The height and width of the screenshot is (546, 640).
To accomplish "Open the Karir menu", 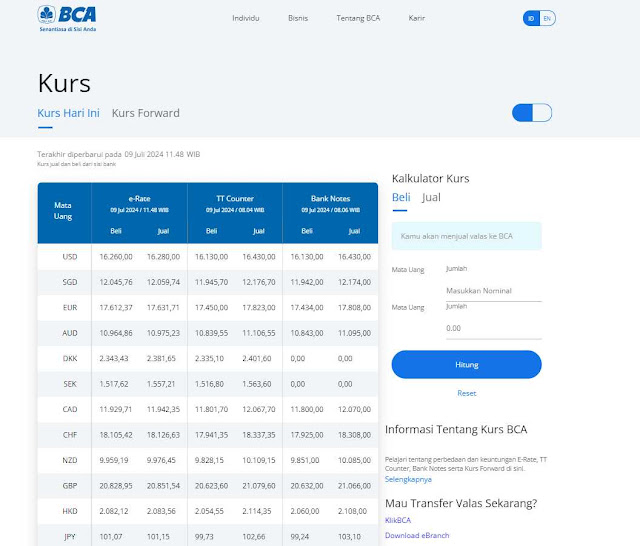I will coord(417,18).
